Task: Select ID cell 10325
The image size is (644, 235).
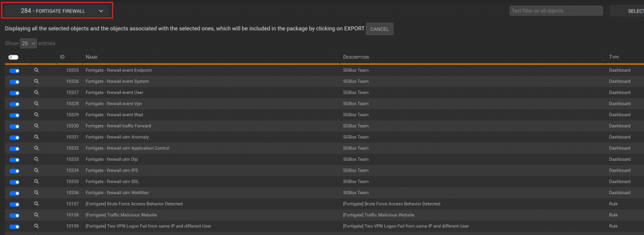Action: 73,70
